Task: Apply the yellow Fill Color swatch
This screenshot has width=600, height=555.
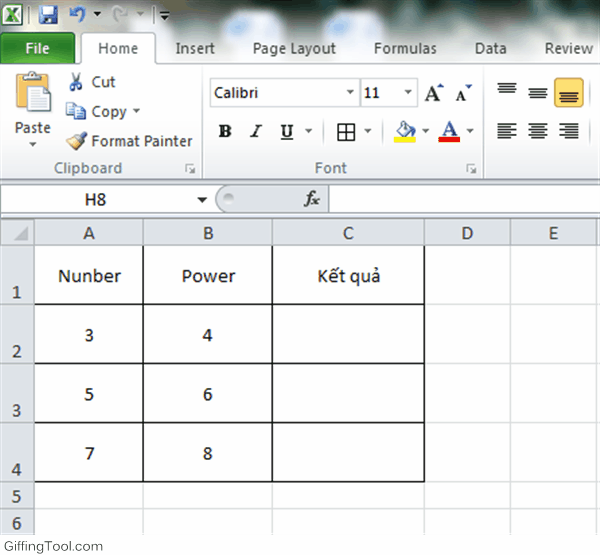Action: pyautogui.click(x=405, y=131)
